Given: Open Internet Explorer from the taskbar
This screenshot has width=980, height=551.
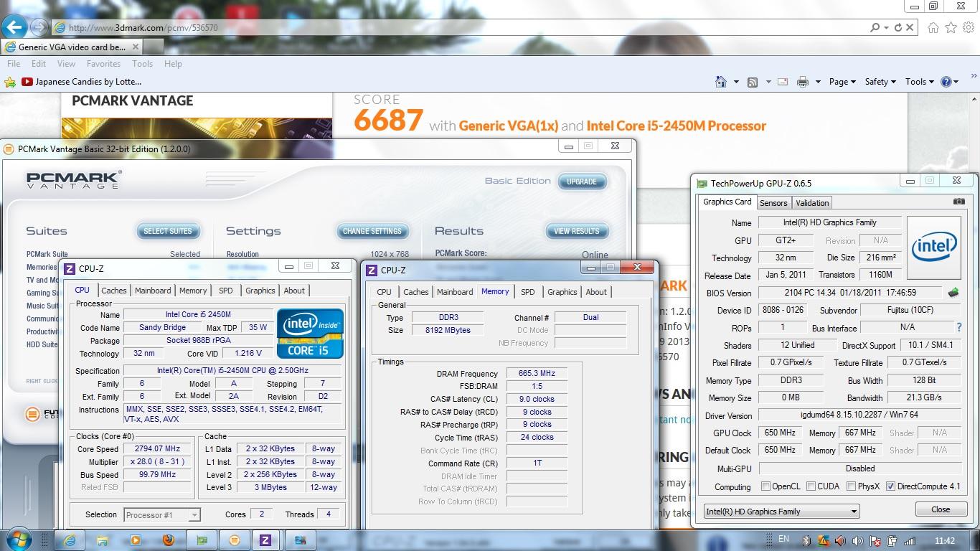Looking at the screenshot, I should click(70, 540).
